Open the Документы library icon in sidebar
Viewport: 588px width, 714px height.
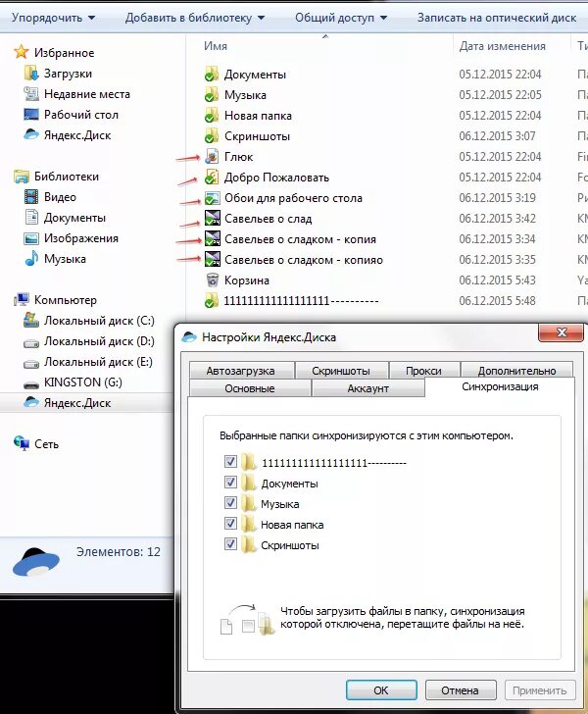pos(31,217)
